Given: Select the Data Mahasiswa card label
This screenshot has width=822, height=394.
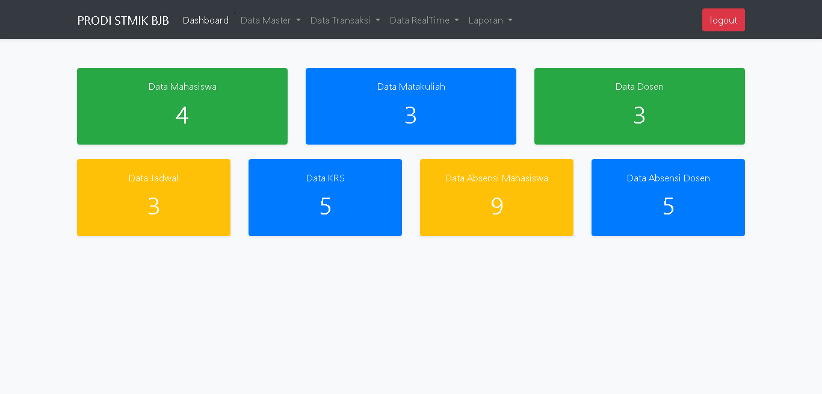Looking at the screenshot, I should [182, 87].
